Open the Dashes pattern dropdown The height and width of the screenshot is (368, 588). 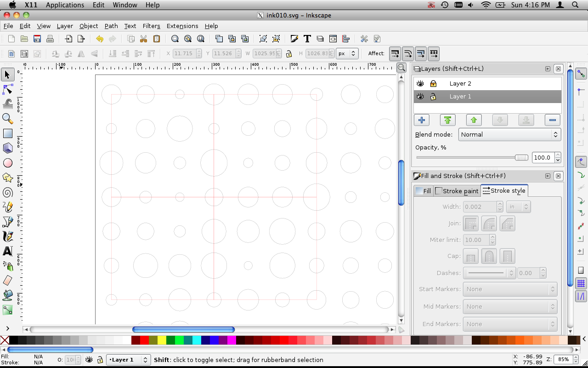(489, 273)
